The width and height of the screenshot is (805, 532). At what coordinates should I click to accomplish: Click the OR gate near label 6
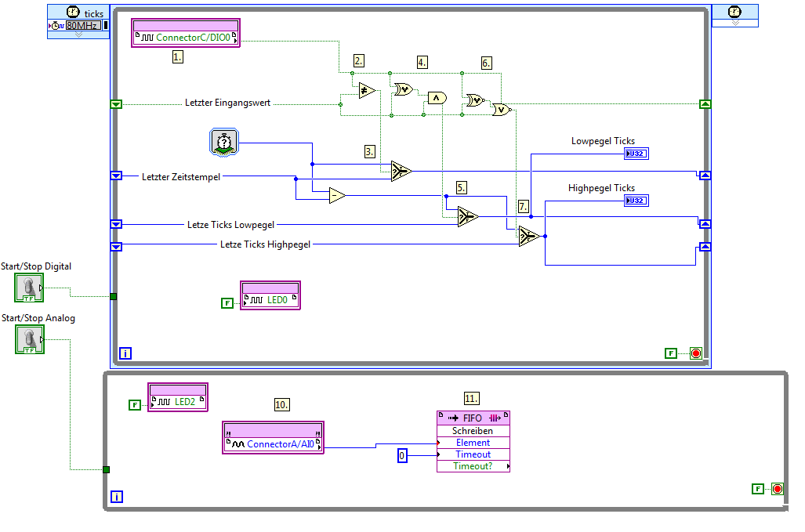(501, 109)
